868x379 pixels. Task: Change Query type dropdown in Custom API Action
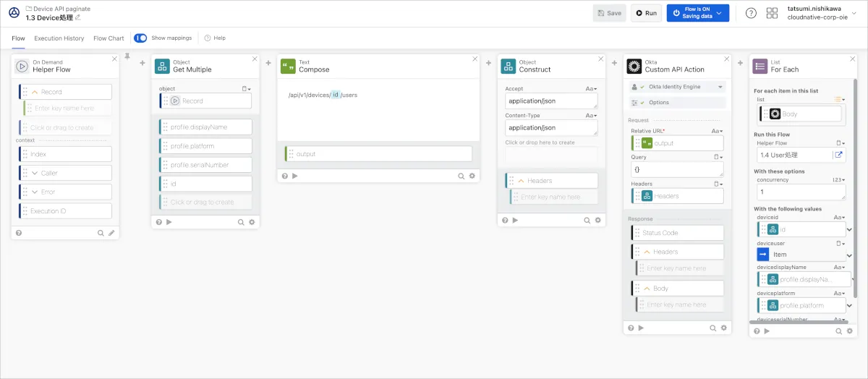tap(718, 156)
